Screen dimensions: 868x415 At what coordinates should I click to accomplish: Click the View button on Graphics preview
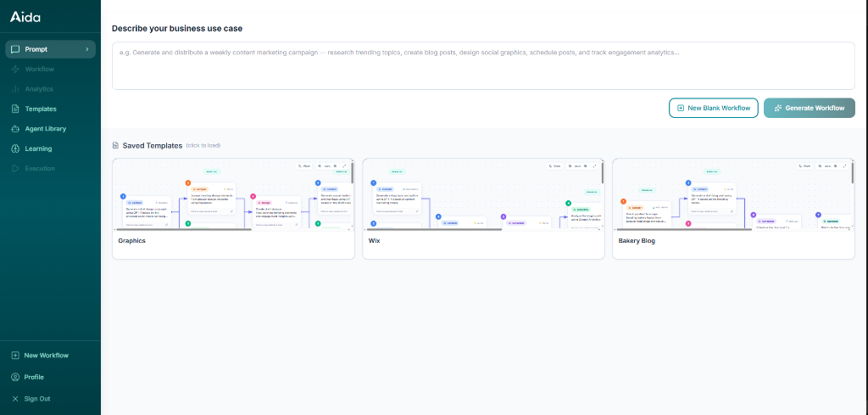[304, 166]
